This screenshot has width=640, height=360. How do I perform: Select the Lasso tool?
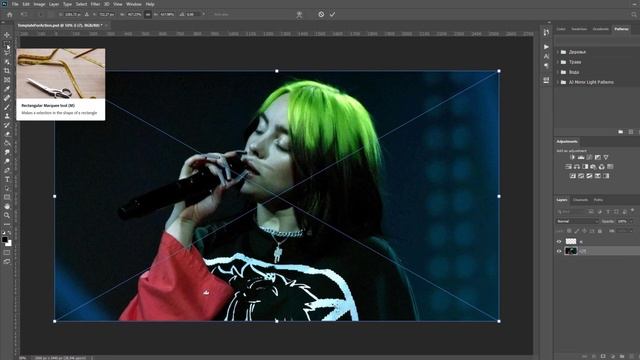click(7, 53)
